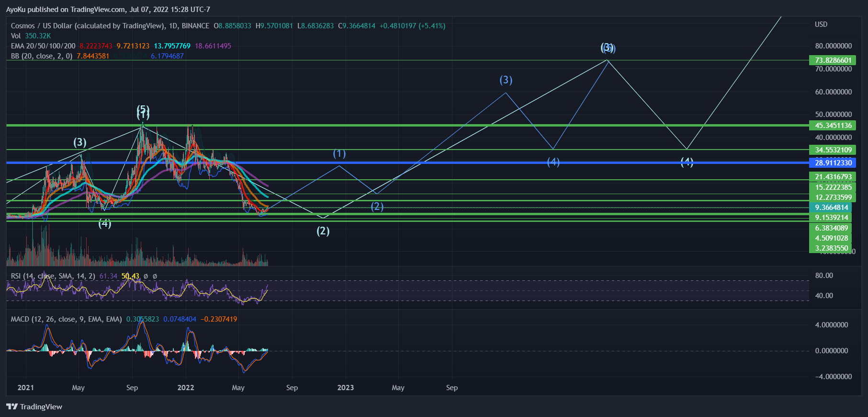Click the MACD line value 0.0748404
Screen dimensions: 868x417
pos(180,319)
